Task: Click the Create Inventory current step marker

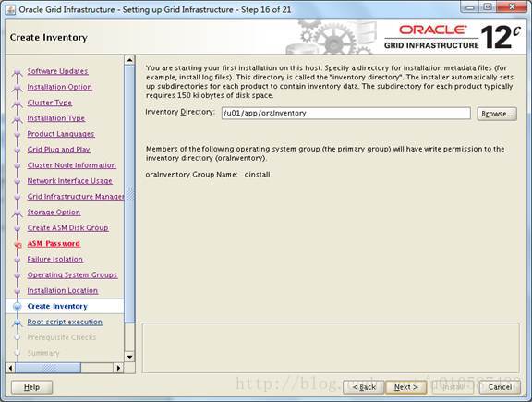Action: 17,307
